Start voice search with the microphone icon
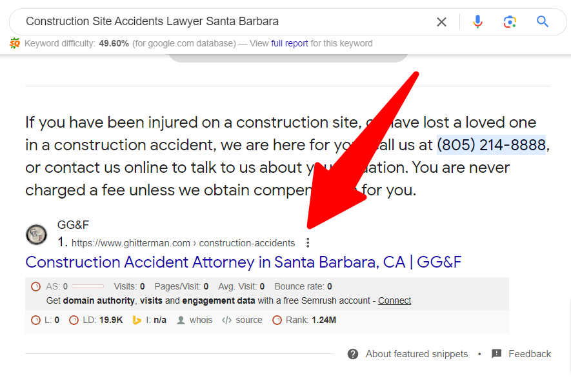Image resolution: width=571 pixels, height=392 pixels. tap(477, 22)
